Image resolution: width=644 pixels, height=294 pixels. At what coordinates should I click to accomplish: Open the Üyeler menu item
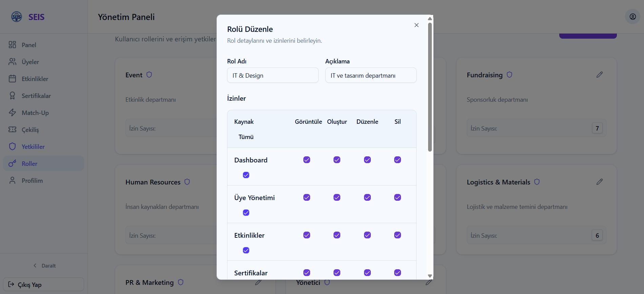[x=31, y=62]
